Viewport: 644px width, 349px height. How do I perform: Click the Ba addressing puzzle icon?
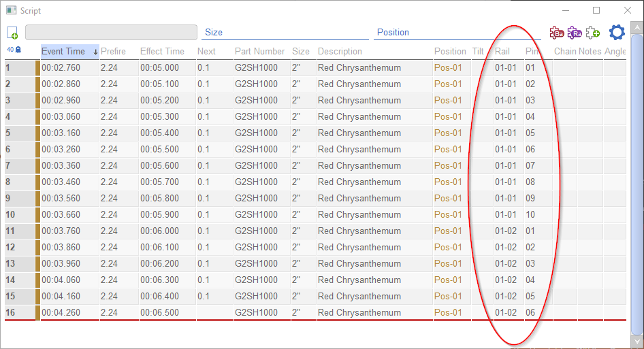tap(557, 33)
